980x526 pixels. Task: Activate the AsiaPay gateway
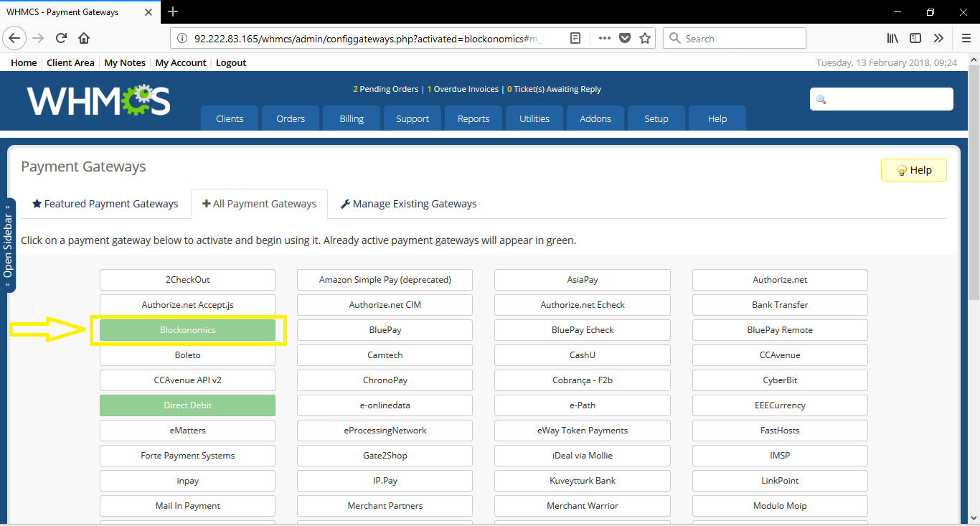[x=583, y=280]
